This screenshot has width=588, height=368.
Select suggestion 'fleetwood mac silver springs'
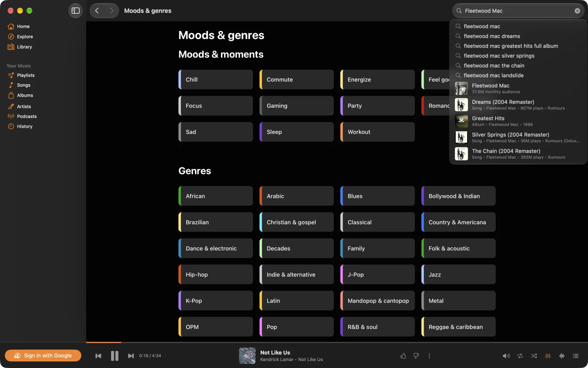[x=518, y=56]
